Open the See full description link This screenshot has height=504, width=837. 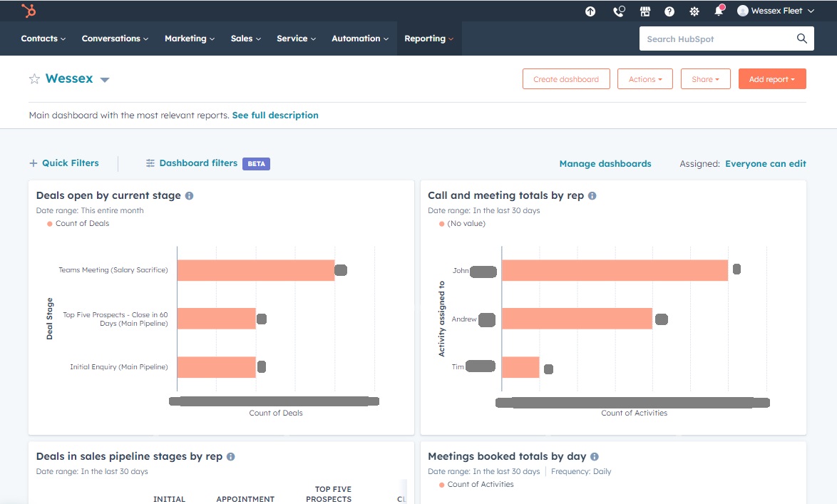click(275, 115)
